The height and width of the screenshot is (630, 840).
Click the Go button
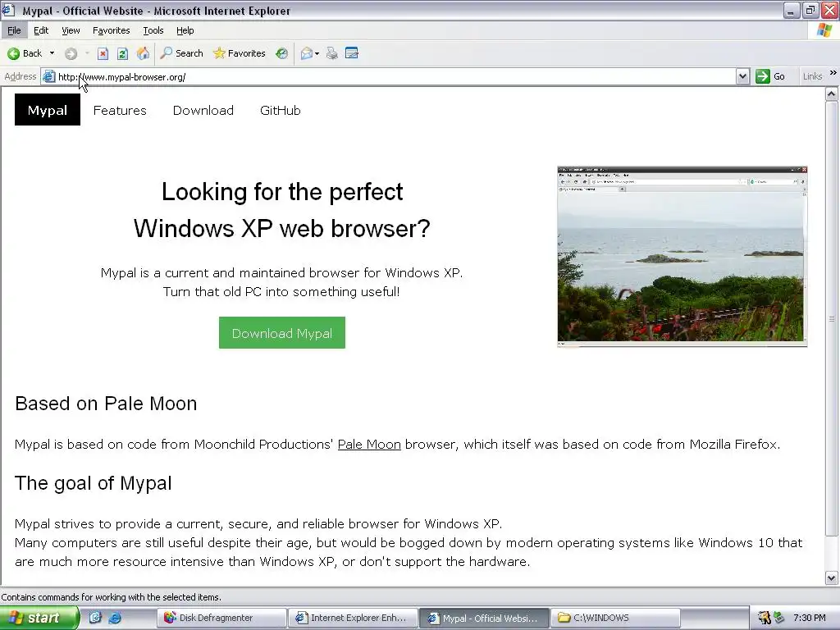tap(770, 76)
